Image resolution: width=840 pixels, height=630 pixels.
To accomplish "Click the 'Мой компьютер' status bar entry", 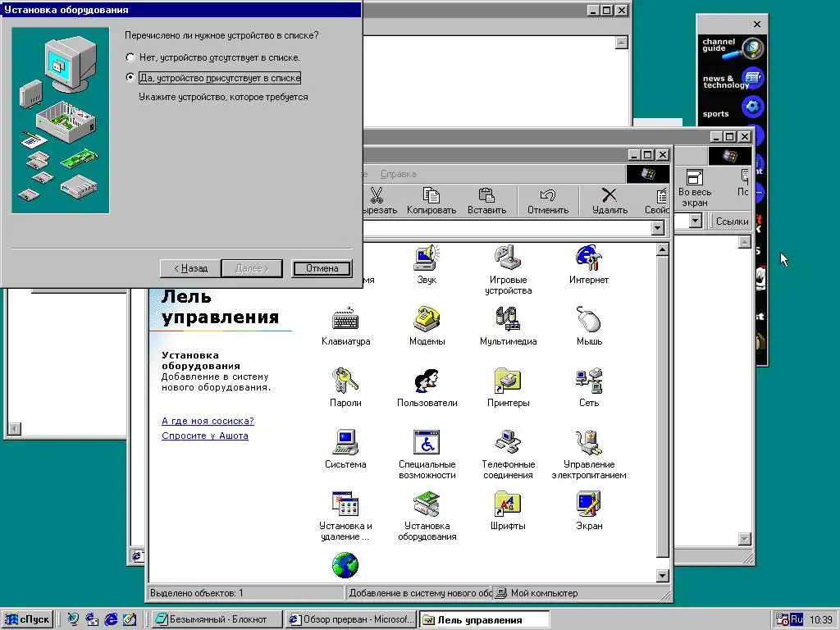I will coord(537,593).
